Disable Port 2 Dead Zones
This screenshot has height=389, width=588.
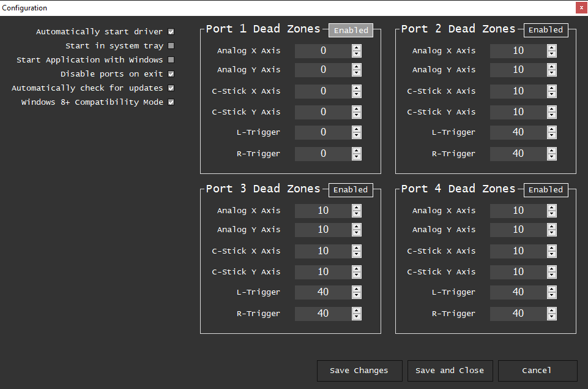(x=545, y=29)
